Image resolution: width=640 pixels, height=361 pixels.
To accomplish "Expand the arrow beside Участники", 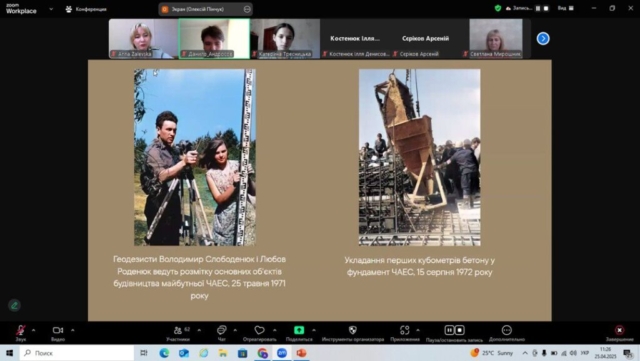I will (x=199, y=330).
